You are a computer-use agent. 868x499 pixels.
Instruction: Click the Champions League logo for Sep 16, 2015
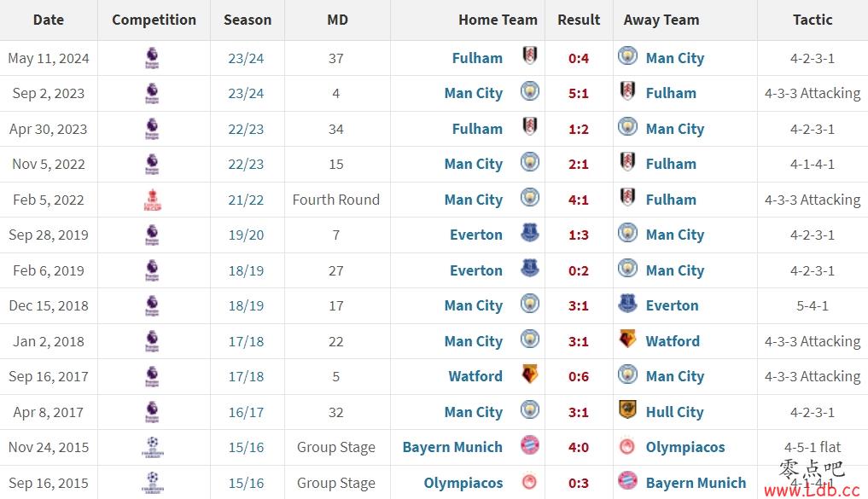152,483
